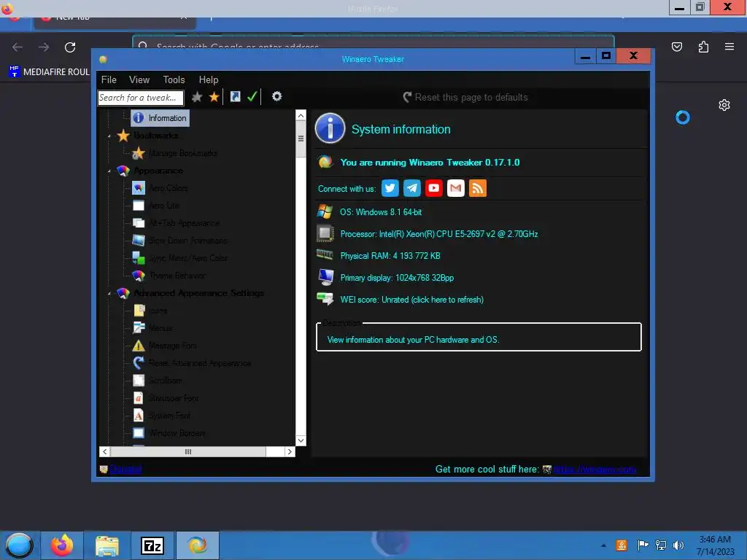This screenshot has width=747, height=560.
Task: Click tree horizontal scrollbar right arrow
Action: coord(290,451)
